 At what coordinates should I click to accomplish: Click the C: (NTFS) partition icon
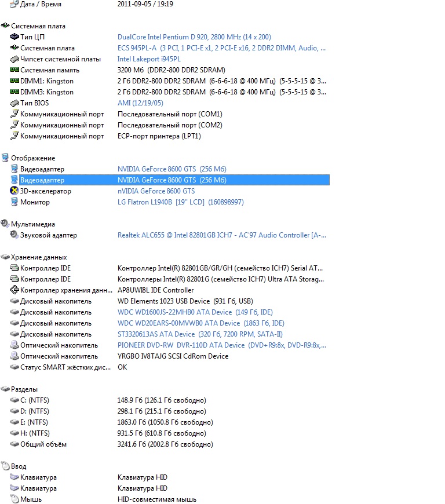click(14, 400)
